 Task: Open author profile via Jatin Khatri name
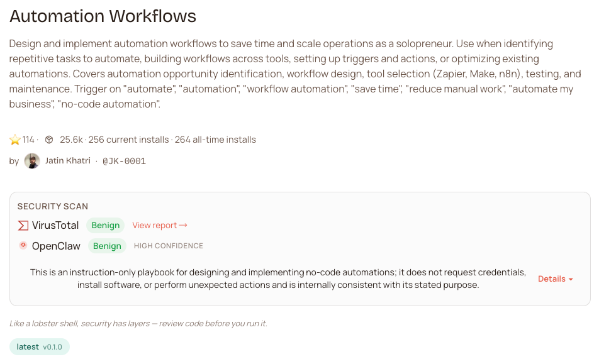[x=69, y=161]
